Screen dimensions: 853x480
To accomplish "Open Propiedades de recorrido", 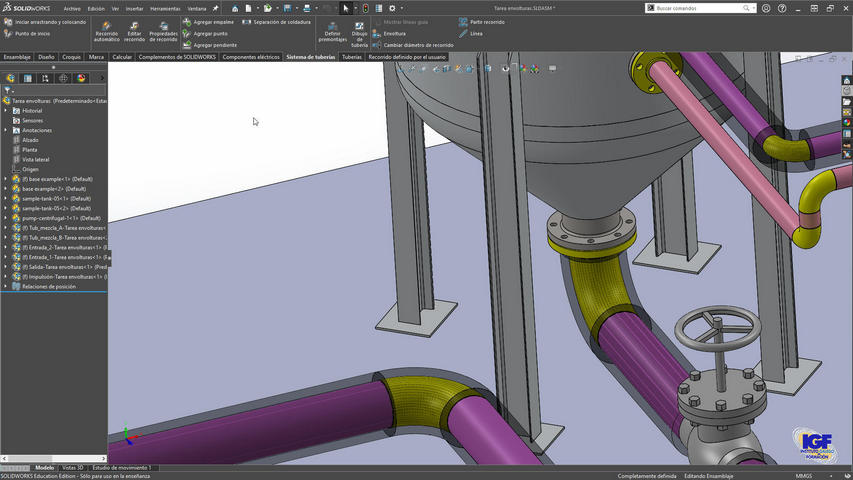I will (x=163, y=32).
